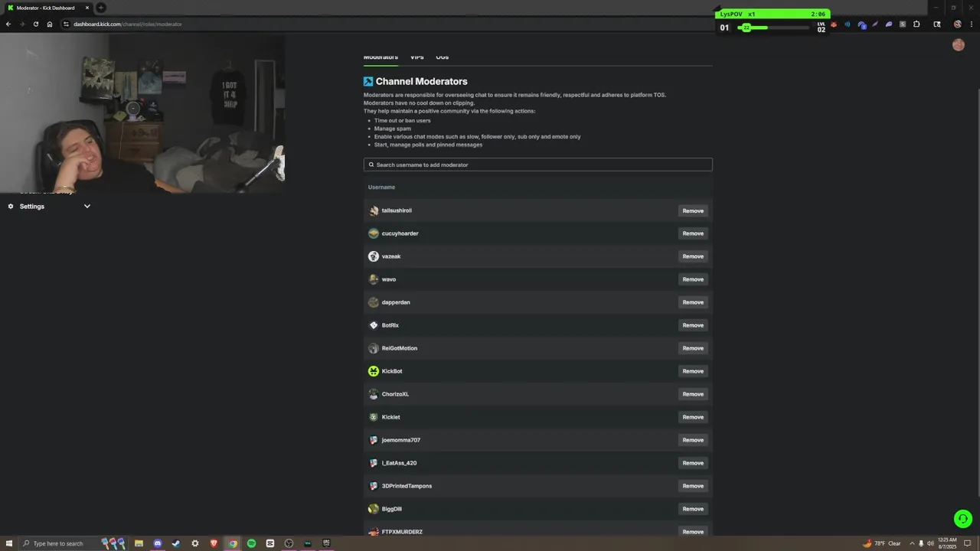Click cucuyhoarder avatar icon
980x551 pixels.
(374, 233)
